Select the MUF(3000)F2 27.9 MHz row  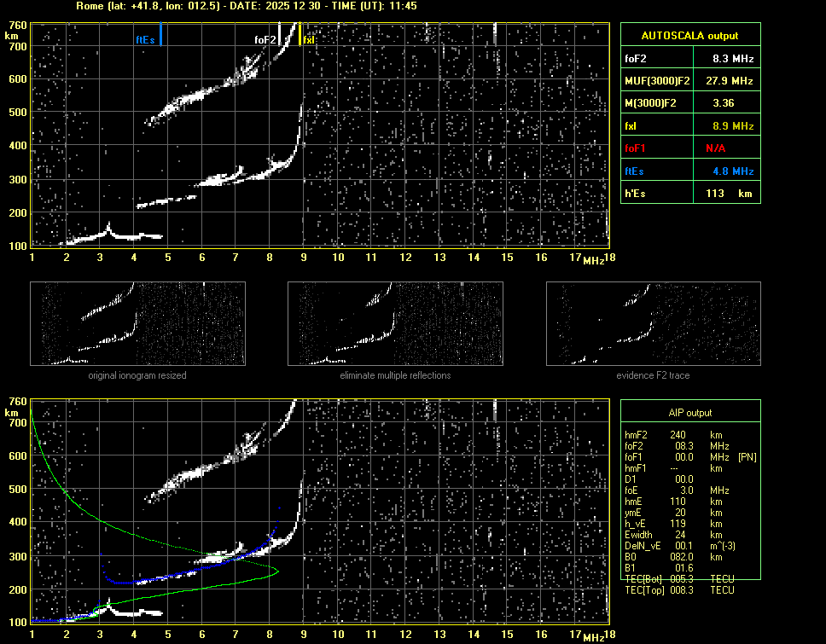pos(689,80)
